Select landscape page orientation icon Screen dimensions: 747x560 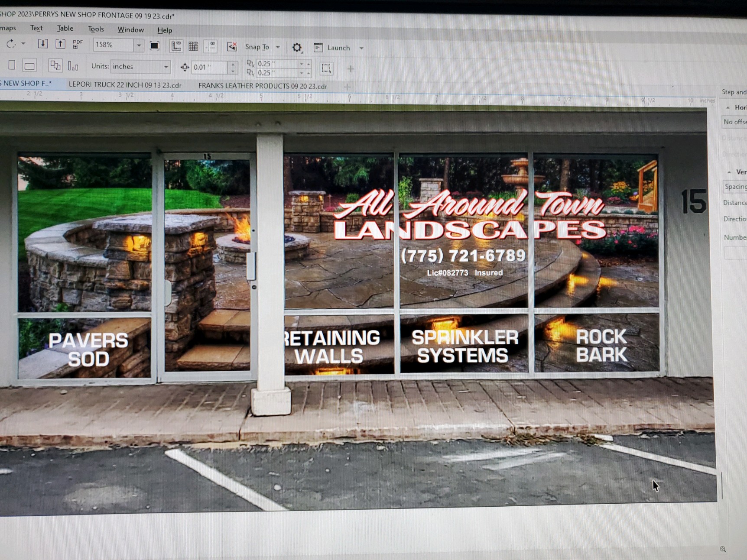(29, 66)
